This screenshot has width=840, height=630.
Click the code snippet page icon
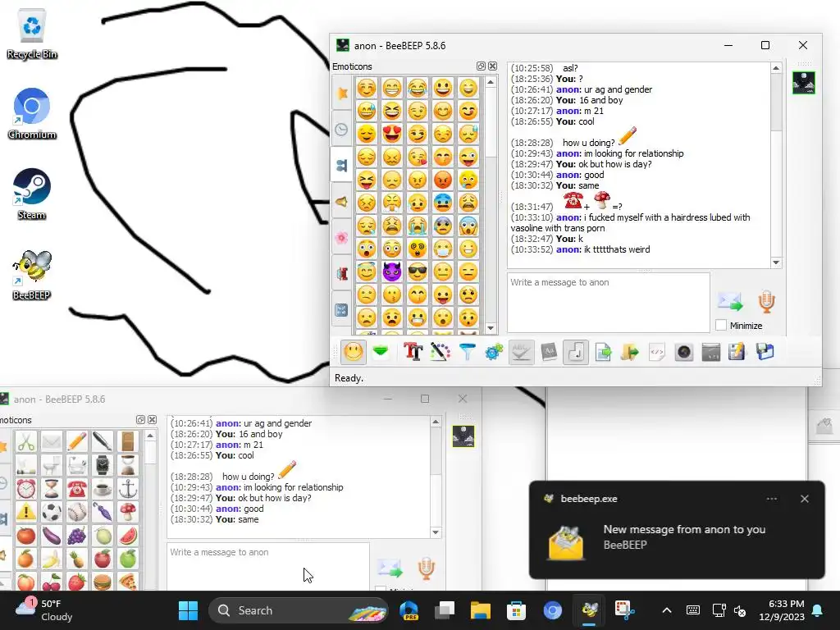click(x=657, y=352)
